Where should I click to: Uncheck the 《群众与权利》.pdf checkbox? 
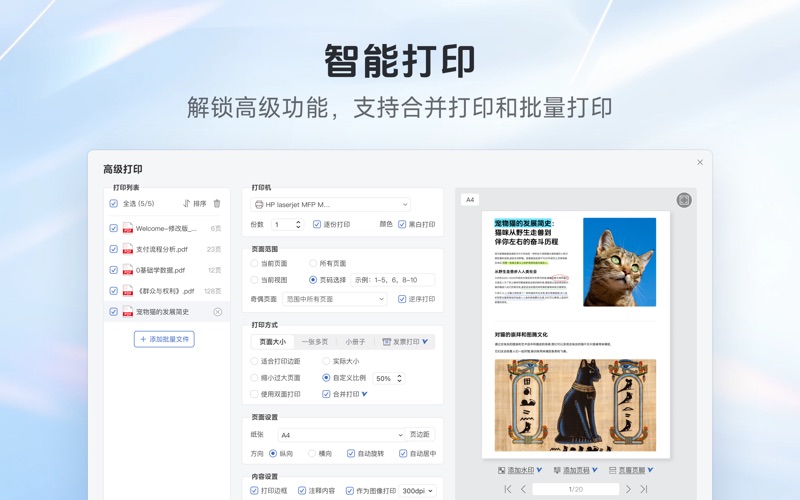[x=113, y=291]
